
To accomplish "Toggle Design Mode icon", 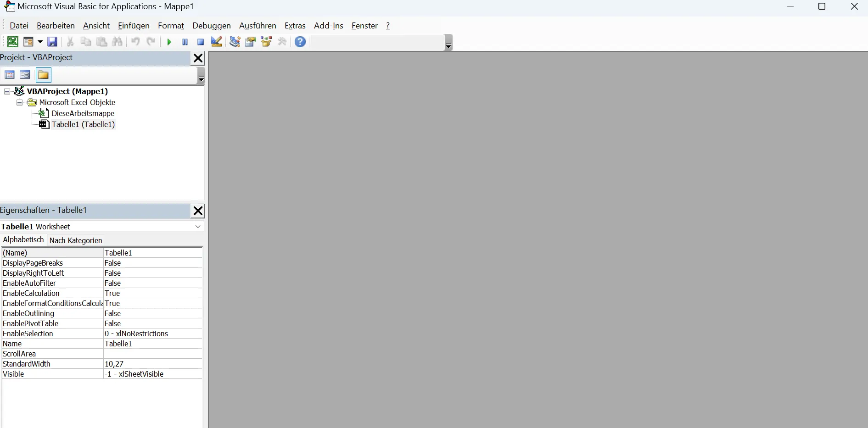I will [217, 42].
